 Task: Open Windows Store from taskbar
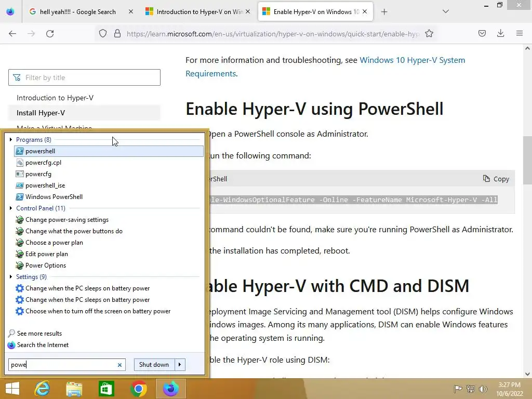pos(106,389)
